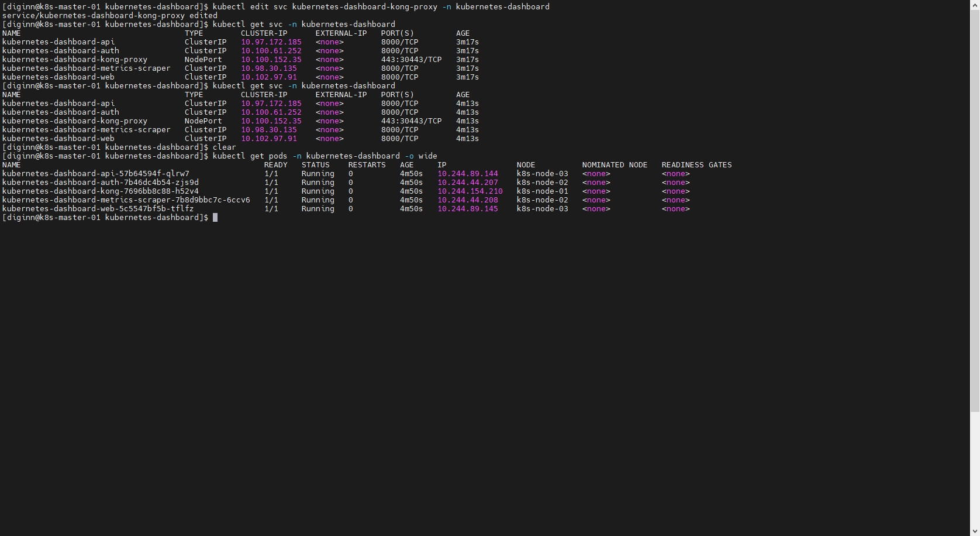Click the k8s-node-01 node entry

pyautogui.click(x=542, y=191)
